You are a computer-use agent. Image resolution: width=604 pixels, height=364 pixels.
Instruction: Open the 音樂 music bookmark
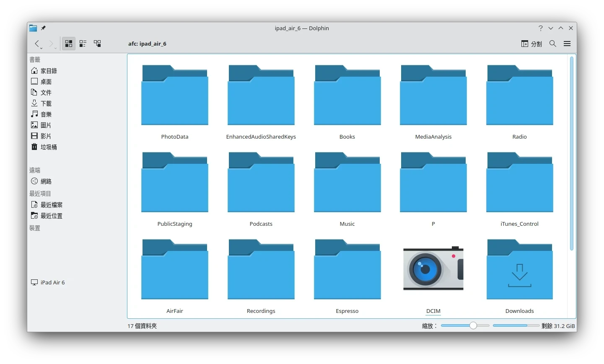tap(46, 114)
